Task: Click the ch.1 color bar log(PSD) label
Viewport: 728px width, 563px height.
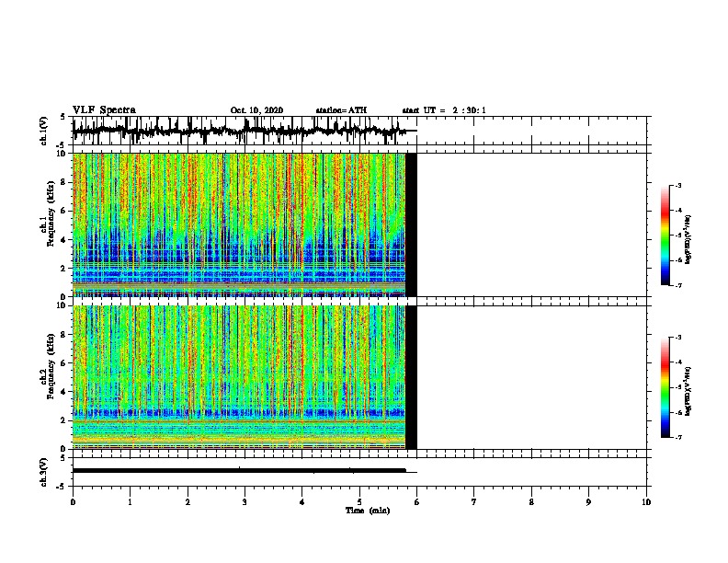Action: tap(688, 240)
